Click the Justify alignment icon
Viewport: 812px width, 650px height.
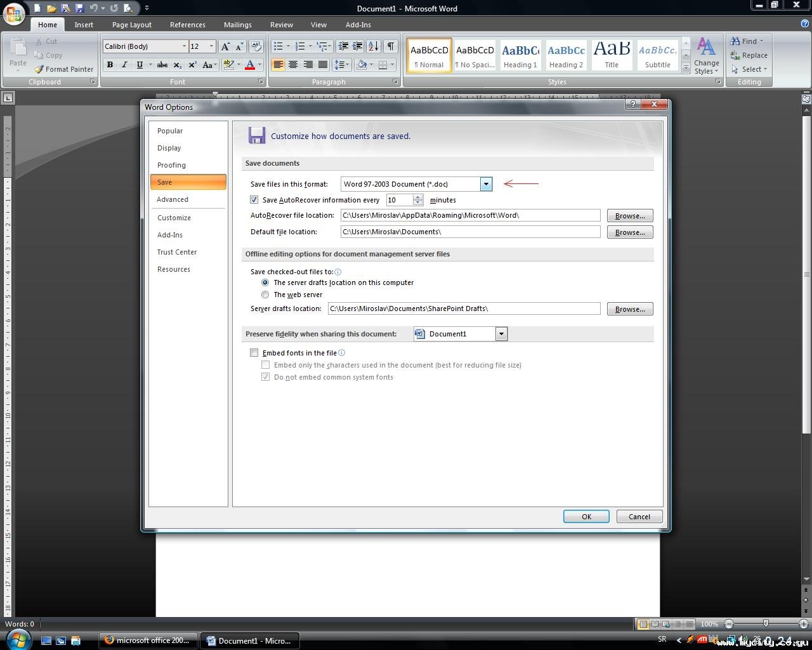[x=323, y=65]
